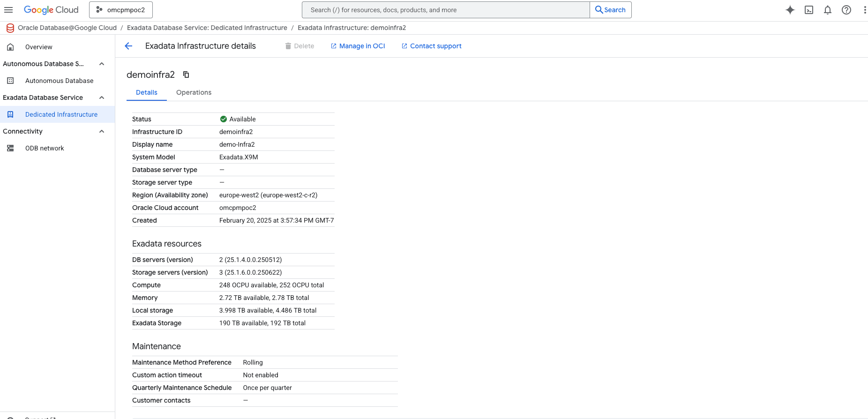Viewport: 868px width, 419px height.
Task: Select the Details tab
Action: (147, 92)
